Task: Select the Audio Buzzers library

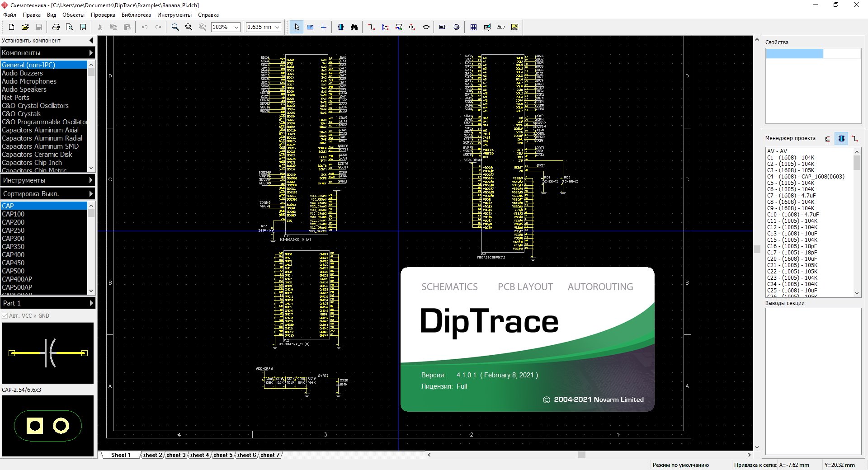Action: tap(44, 73)
